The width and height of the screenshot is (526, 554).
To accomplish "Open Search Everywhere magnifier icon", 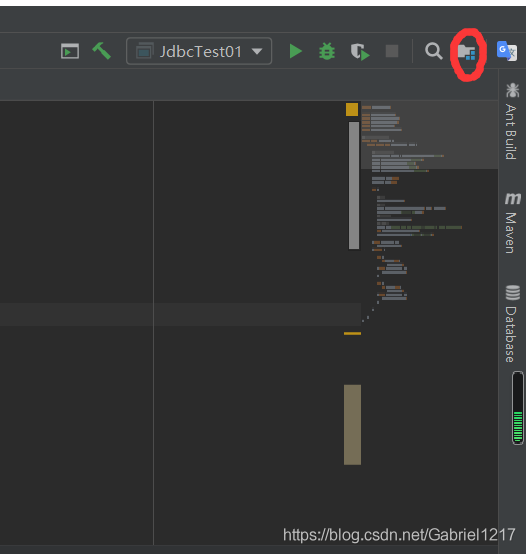I will (433, 51).
